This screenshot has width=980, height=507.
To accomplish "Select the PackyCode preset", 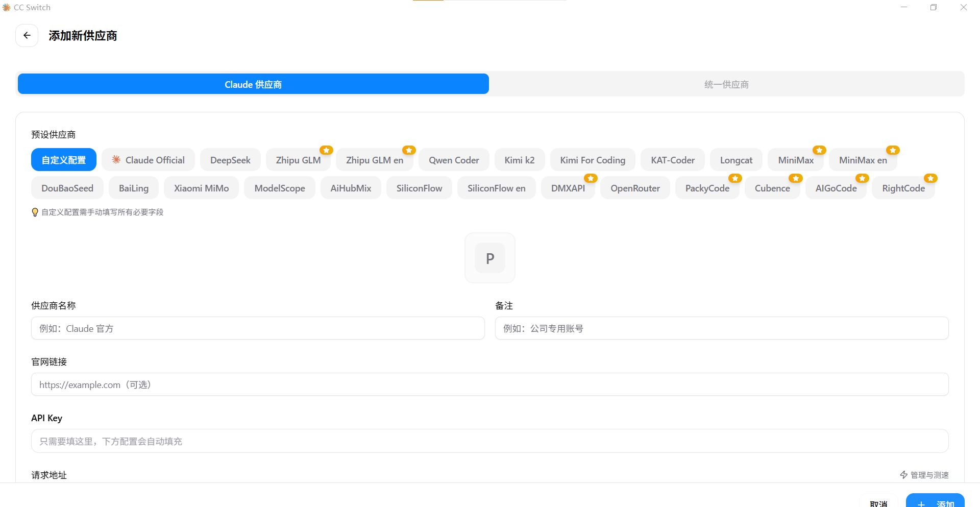I will coord(707,188).
